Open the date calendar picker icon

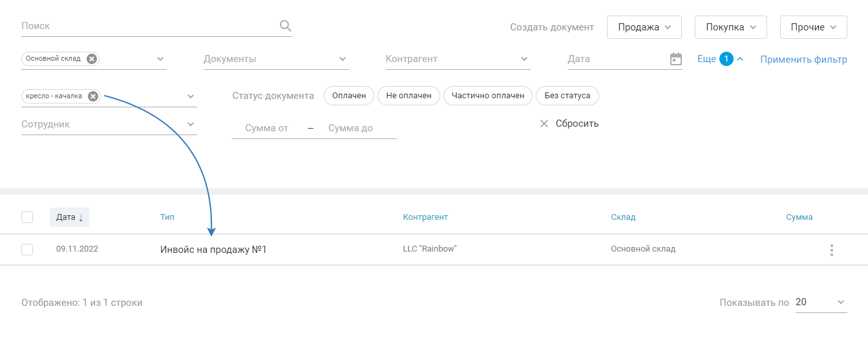pos(676,59)
